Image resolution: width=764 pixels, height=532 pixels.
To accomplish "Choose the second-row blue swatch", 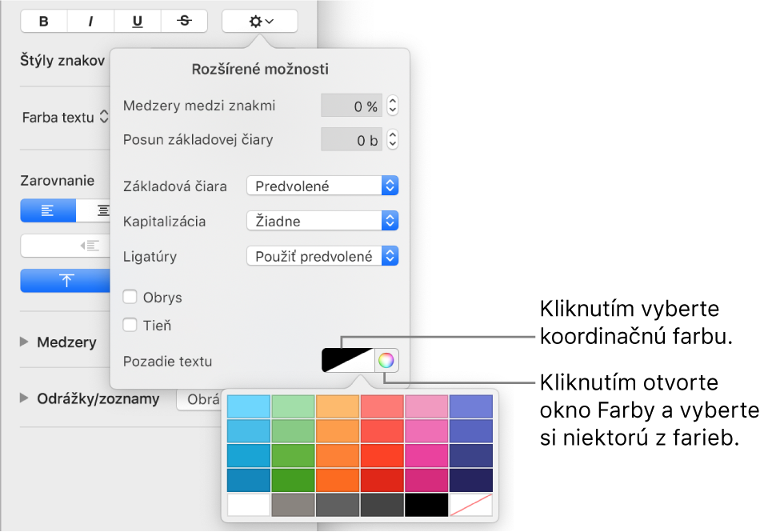I will click(249, 431).
